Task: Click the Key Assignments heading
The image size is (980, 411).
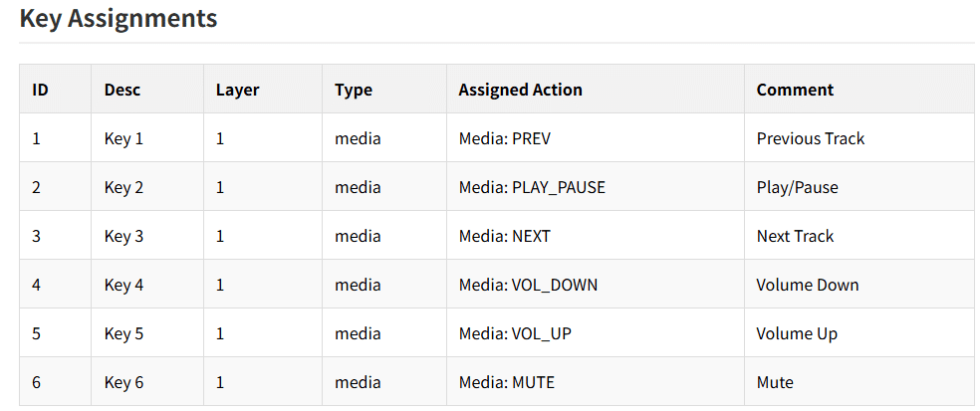Action: [119, 18]
